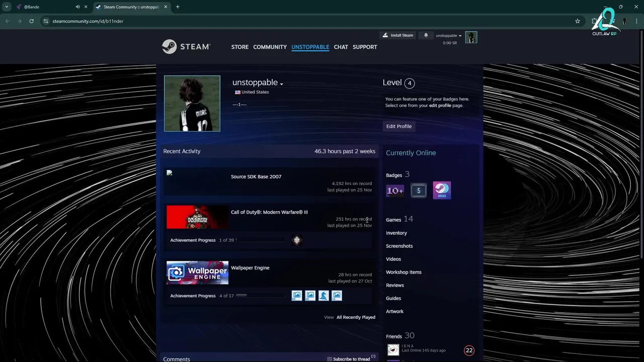Click the friend level 22 circle
Image resolution: width=644 pixels, height=362 pixels.
[x=469, y=350]
